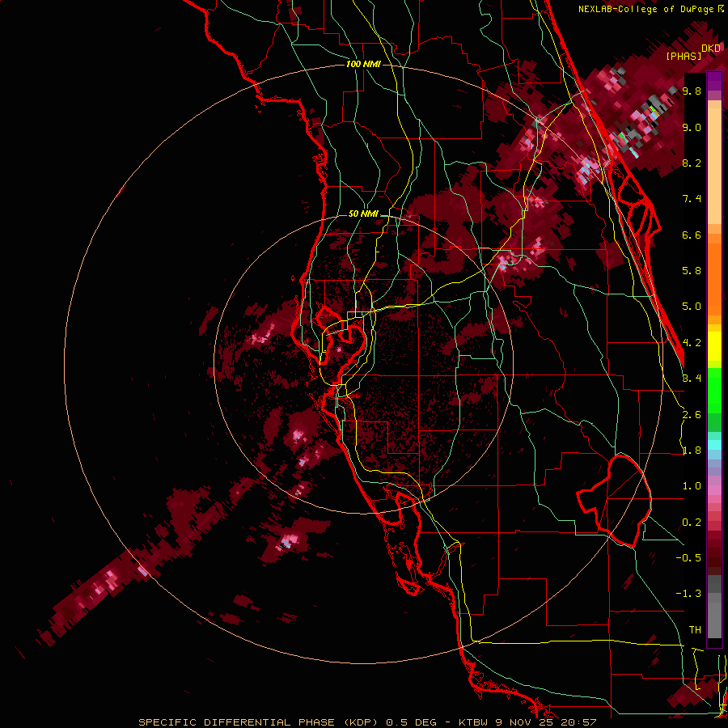Click the 7.4 color scale value
The height and width of the screenshot is (728, 728).
[x=692, y=199]
